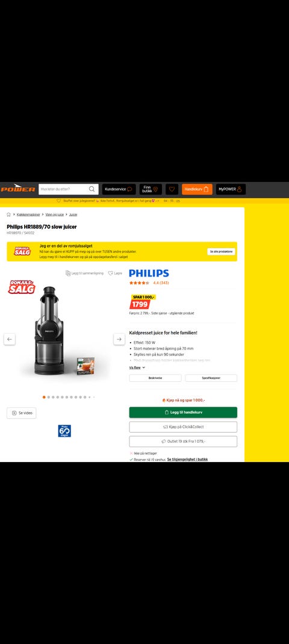
Task: Show previous product image with left arrow
Action: (x=10, y=339)
